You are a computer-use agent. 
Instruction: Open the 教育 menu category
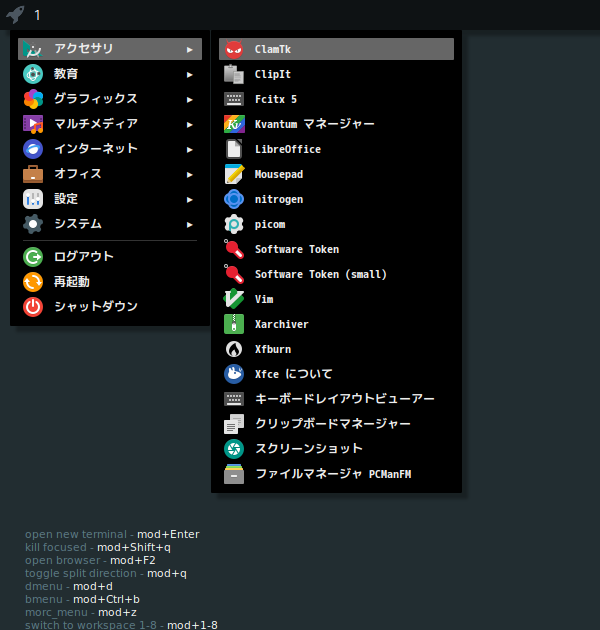(x=110, y=74)
